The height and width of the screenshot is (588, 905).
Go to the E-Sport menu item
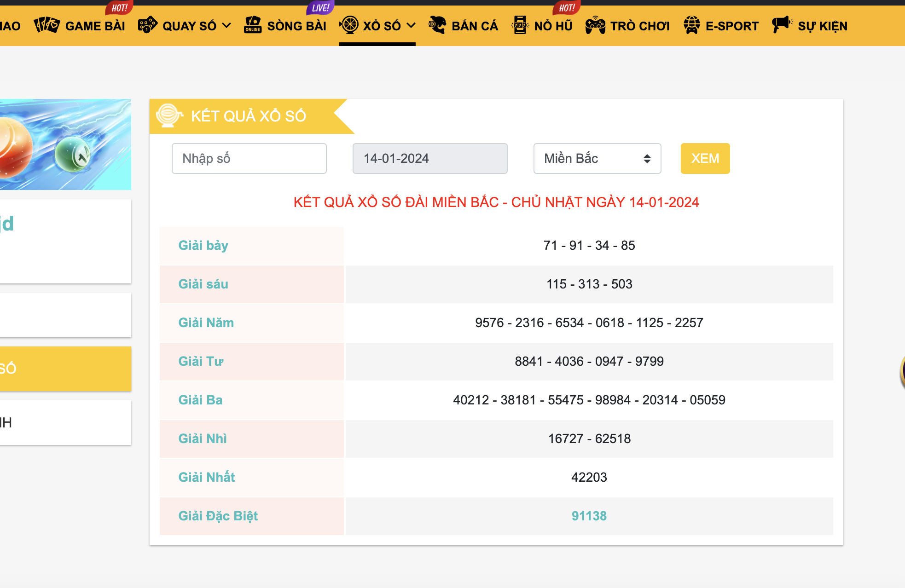pos(731,26)
